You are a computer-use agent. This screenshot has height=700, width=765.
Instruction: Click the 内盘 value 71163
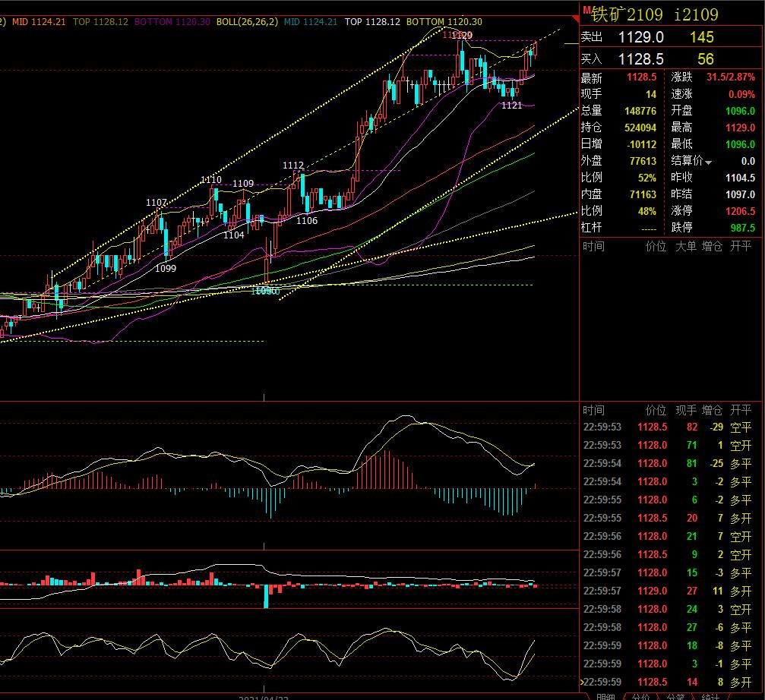pyautogui.click(x=643, y=194)
